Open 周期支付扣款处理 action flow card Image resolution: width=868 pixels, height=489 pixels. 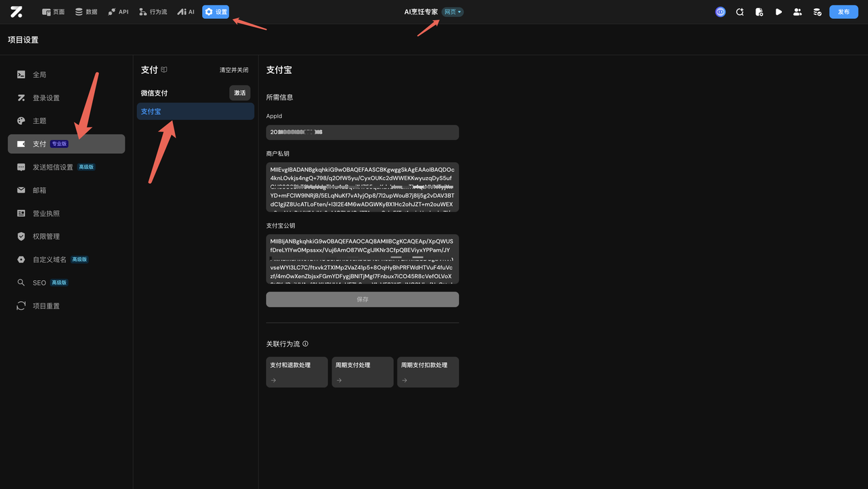coord(429,372)
